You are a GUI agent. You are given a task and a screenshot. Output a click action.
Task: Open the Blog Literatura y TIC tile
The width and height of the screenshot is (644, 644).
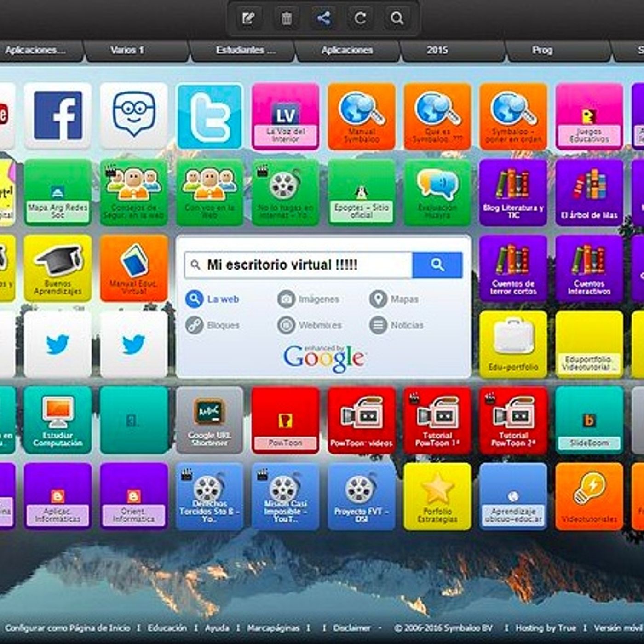click(513, 192)
